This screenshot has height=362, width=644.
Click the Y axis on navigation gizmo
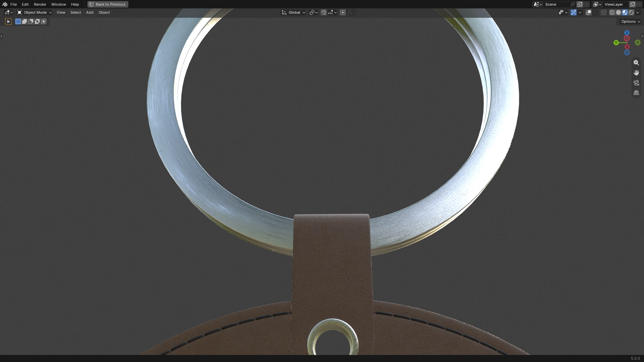tap(616, 43)
